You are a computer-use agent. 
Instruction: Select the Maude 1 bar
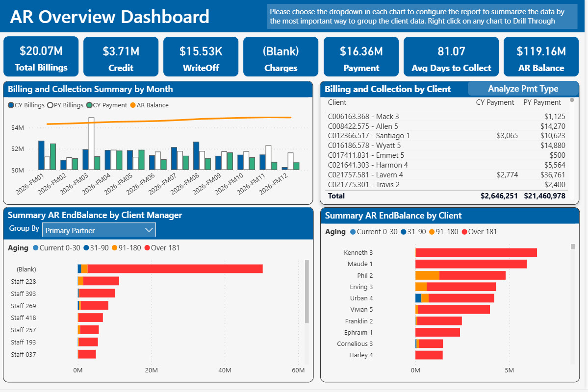point(471,264)
